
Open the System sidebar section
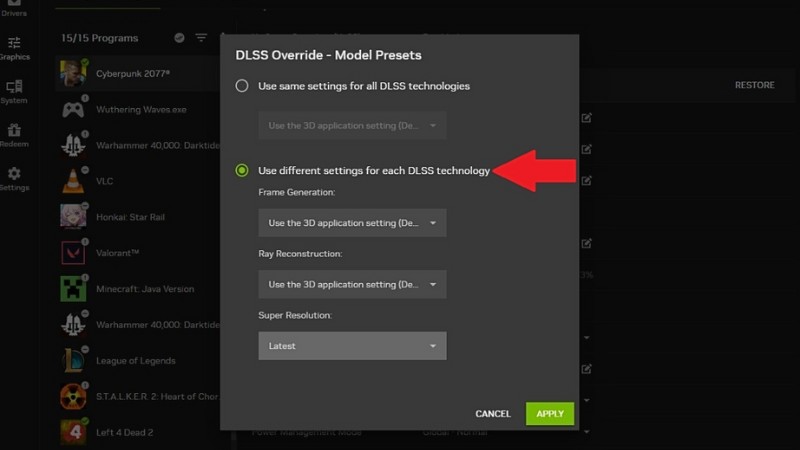[x=14, y=90]
